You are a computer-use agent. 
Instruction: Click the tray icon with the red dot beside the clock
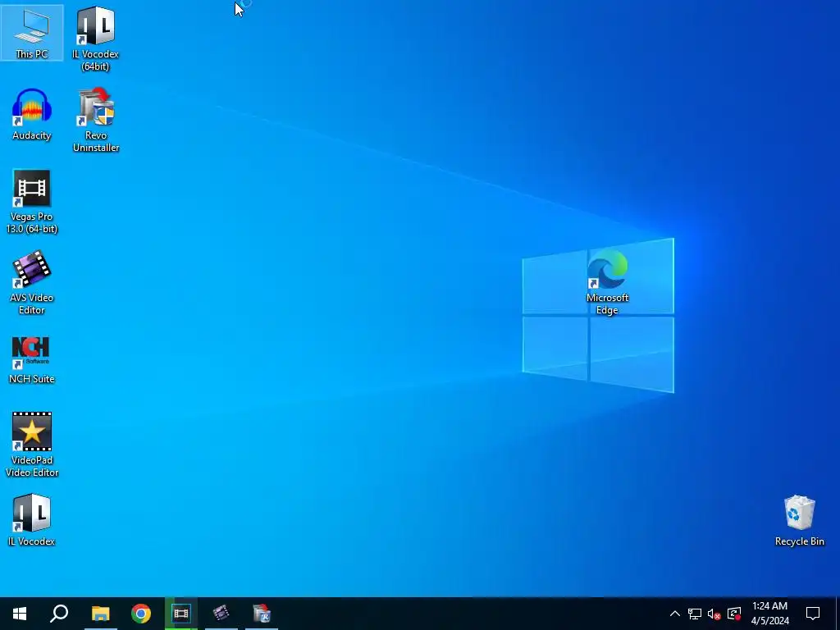tap(734, 614)
